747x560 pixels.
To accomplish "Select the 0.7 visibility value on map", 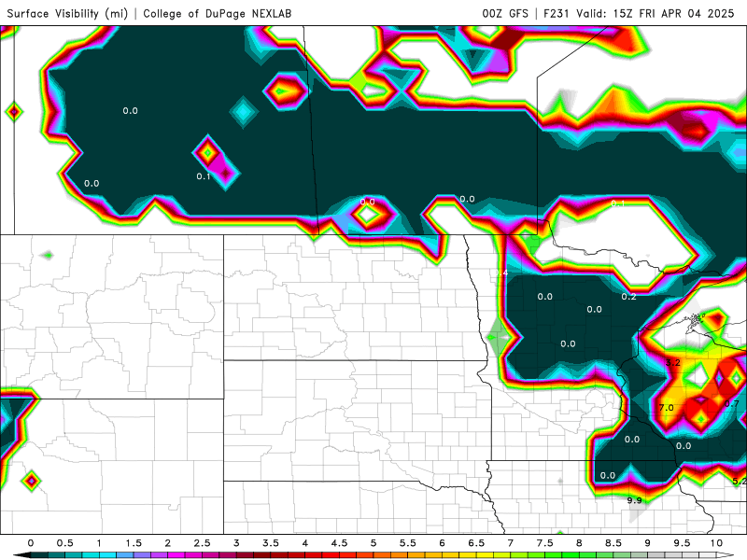I will click(732, 404).
